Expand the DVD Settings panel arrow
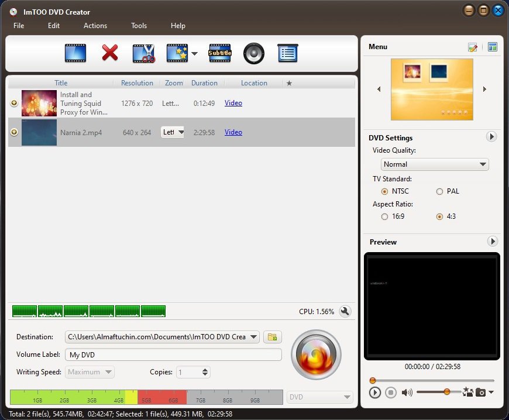509x420 pixels. coord(492,137)
